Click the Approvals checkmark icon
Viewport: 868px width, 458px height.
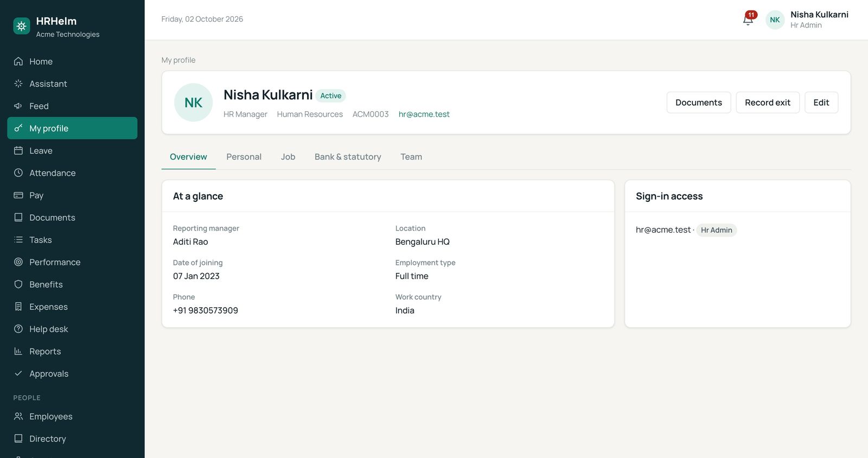coord(18,373)
